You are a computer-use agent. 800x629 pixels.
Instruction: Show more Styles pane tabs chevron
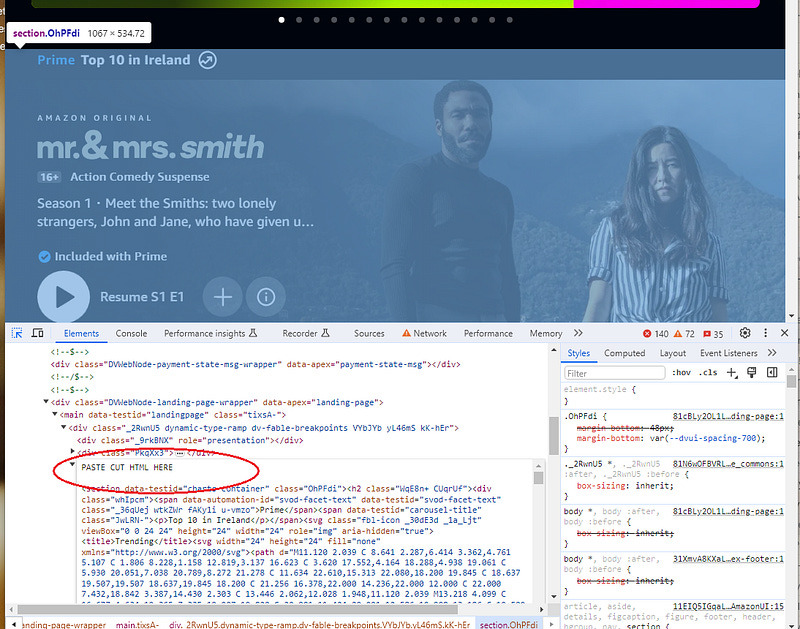coord(772,353)
